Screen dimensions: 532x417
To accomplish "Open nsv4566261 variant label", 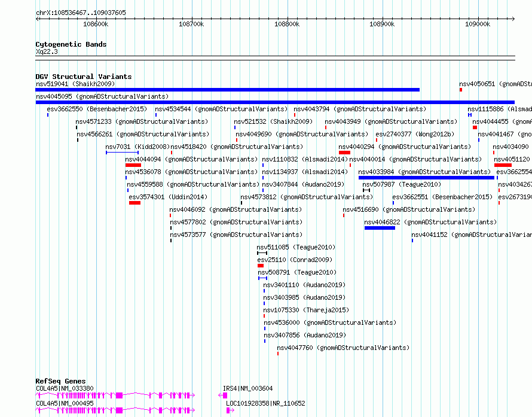I will coord(143,134).
